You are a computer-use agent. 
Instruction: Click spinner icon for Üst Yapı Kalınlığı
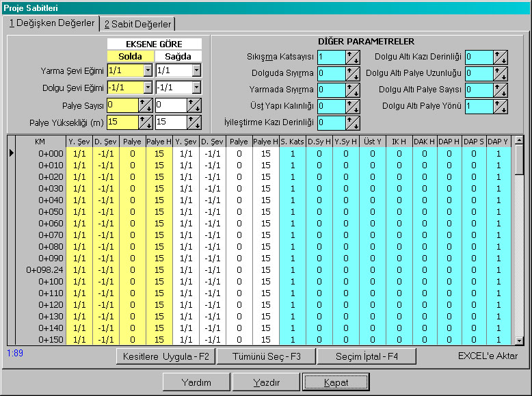[x=353, y=107]
